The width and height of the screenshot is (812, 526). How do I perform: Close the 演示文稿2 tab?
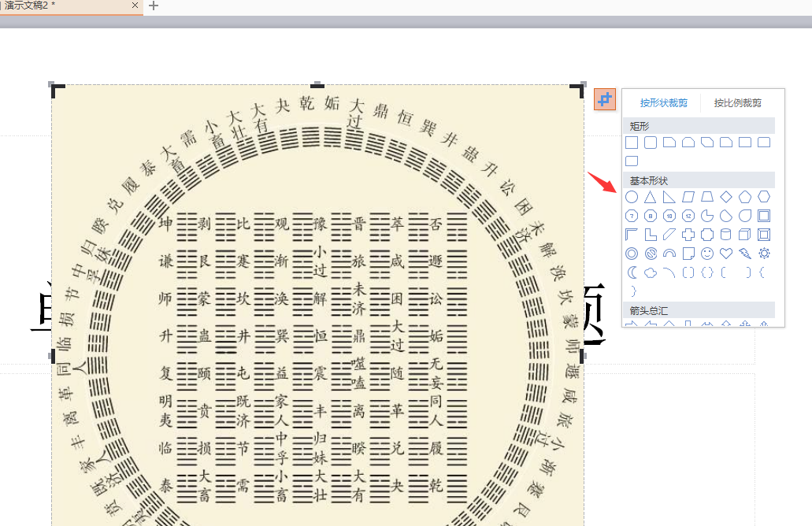click(135, 6)
